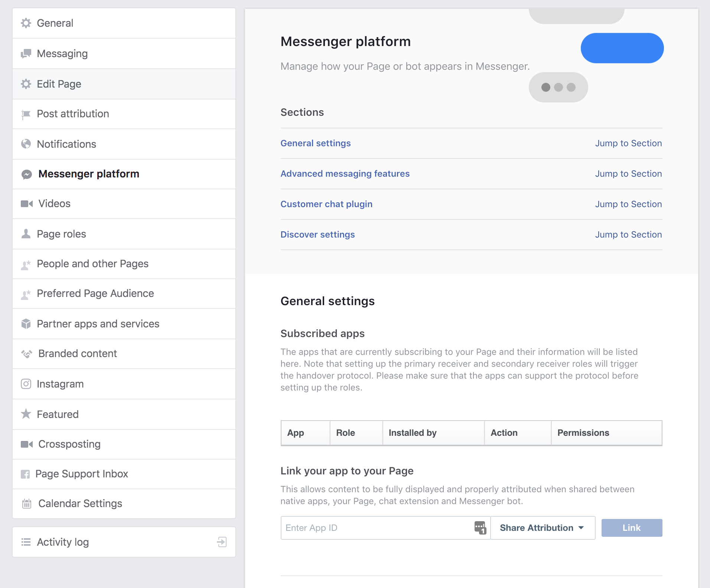710x588 pixels.
Task: Click the Link button
Action: [x=632, y=527]
